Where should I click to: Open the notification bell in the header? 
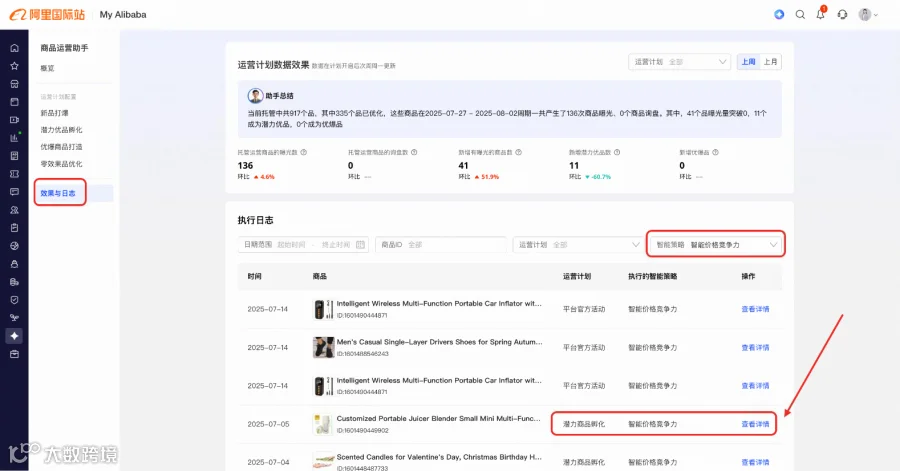click(821, 14)
